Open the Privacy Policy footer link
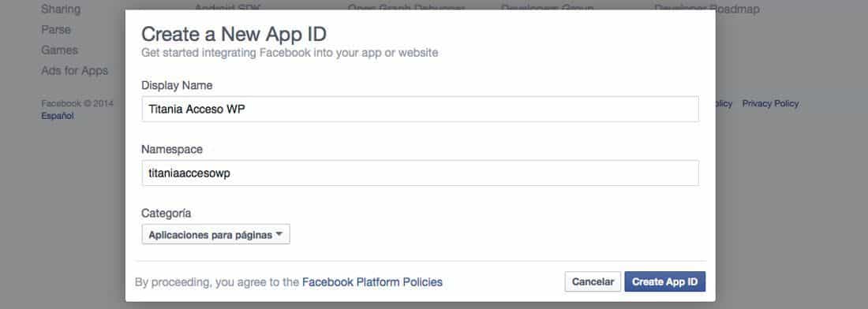868x309 pixels. [770, 103]
